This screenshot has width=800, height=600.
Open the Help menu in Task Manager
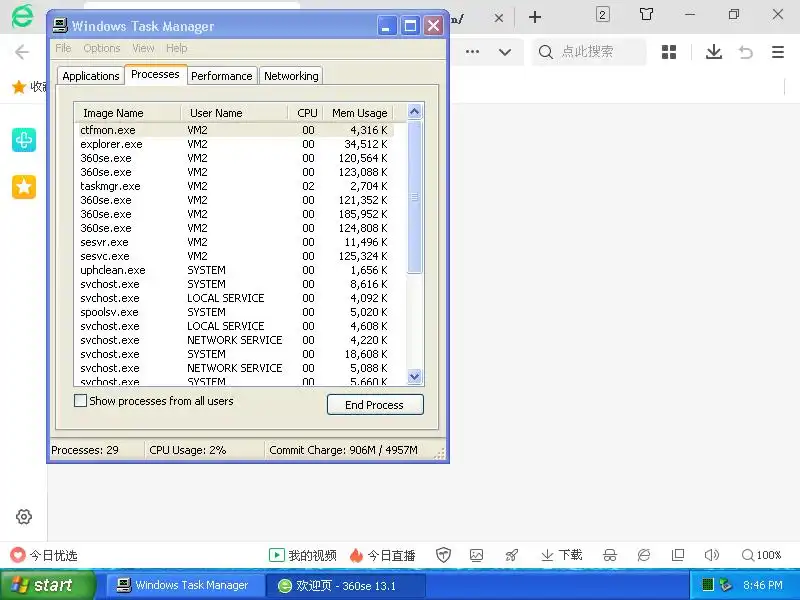[177, 48]
